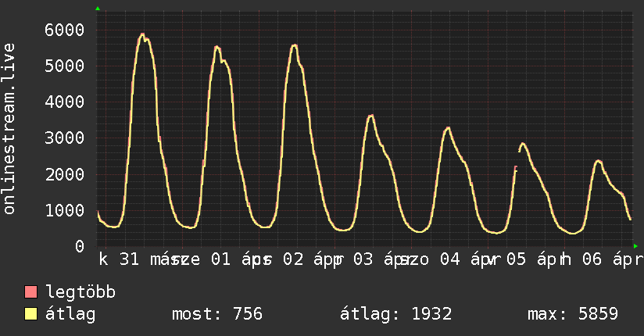This screenshot has height=336, width=644.
Task: Click the 3000 y-axis label
Action: tap(65, 138)
